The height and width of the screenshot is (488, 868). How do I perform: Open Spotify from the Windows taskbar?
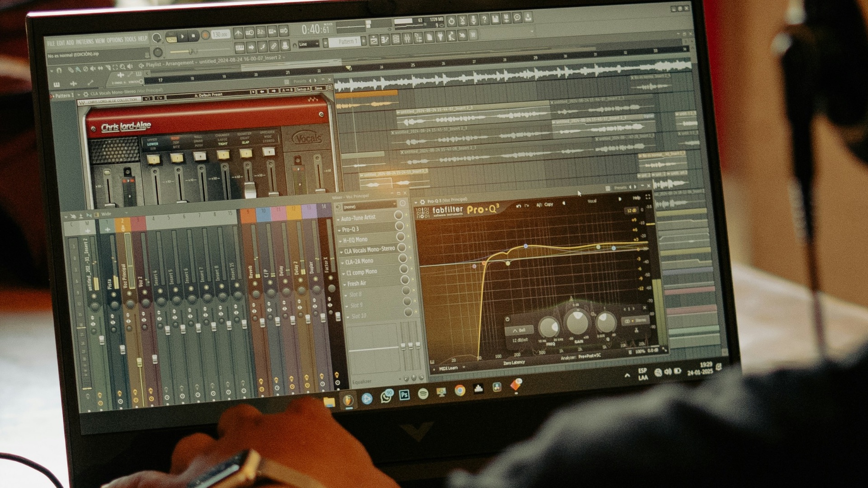click(x=423, y=394)
